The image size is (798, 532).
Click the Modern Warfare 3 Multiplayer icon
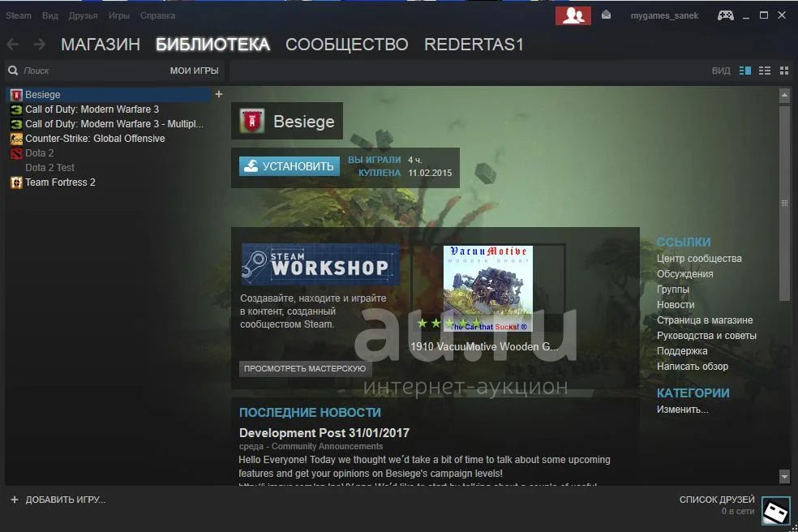click(x=16, y=124)
